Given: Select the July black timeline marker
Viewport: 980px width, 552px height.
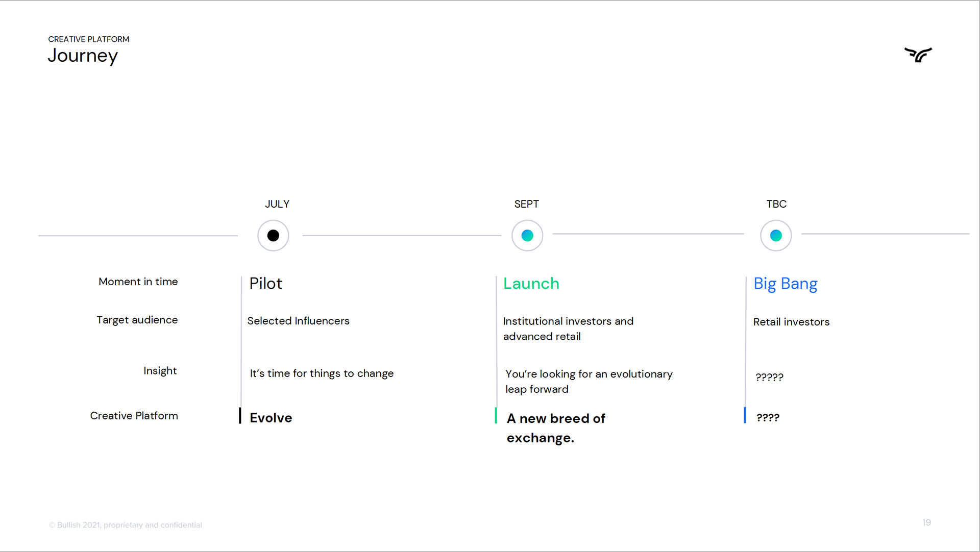Looking at the screenshot, I should coord(273,236).
